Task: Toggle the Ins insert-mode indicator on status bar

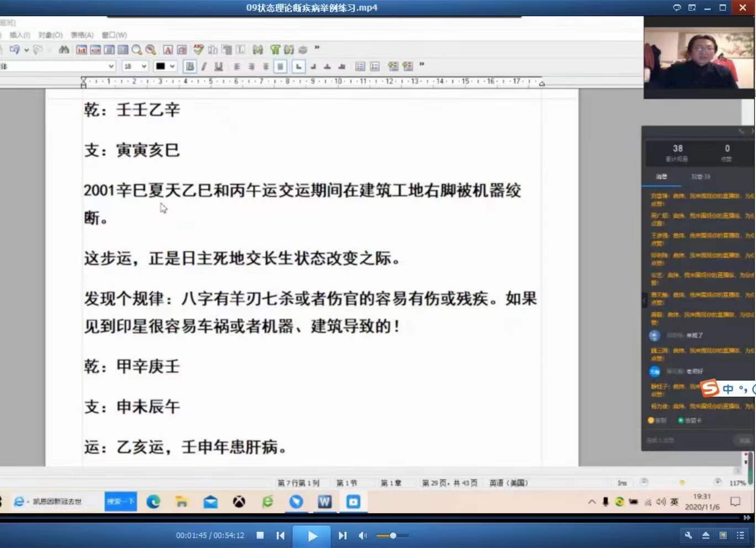Action: (x=622, y=482)
